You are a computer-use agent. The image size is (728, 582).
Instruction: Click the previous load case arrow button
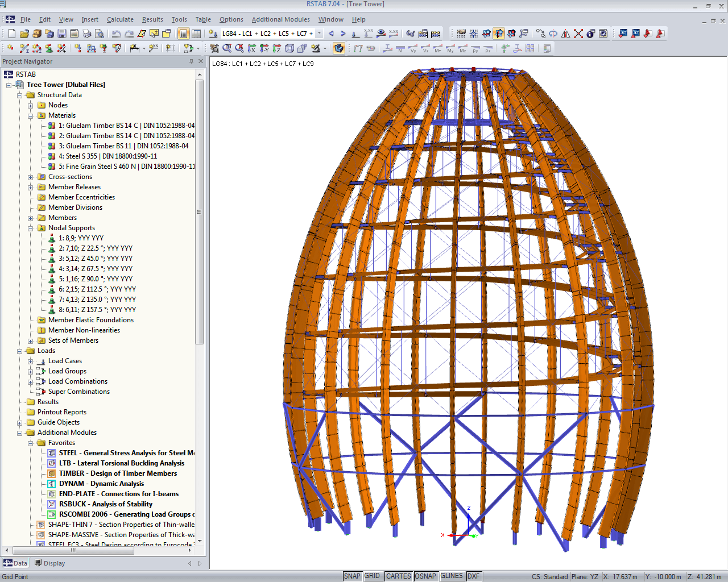click(330, 33)
